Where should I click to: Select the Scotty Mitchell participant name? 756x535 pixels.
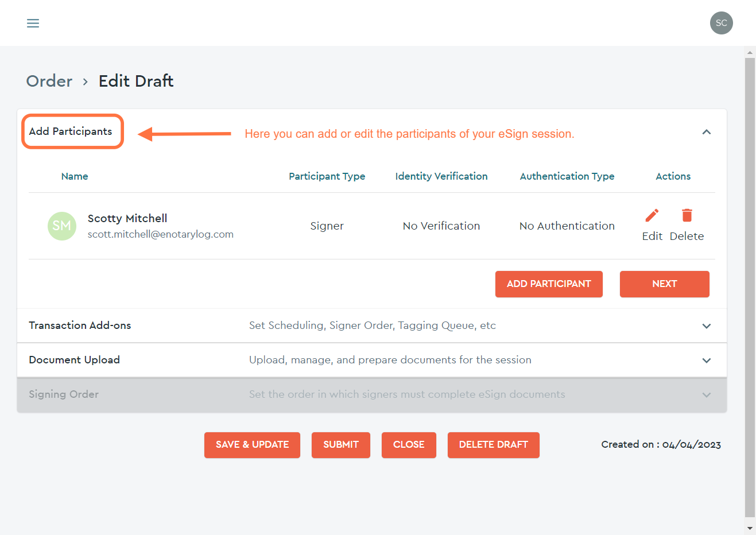pyautogui.click(x=127, y=218)
